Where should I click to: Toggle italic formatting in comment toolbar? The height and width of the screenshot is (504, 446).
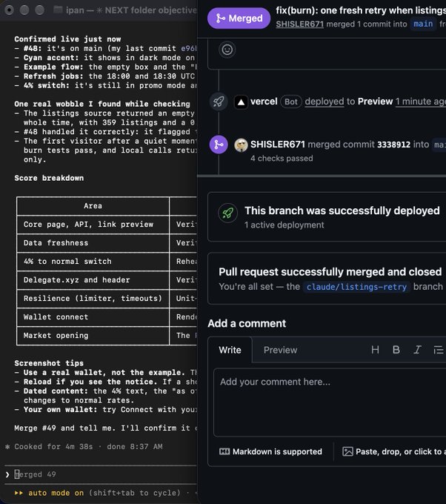pyautogui.click(x=417, y=350)
